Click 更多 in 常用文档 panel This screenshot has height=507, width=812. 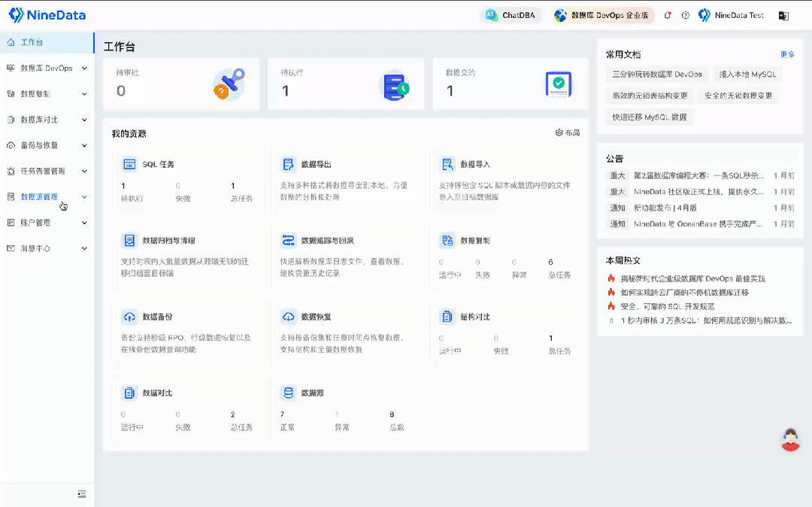coord(787,54)
